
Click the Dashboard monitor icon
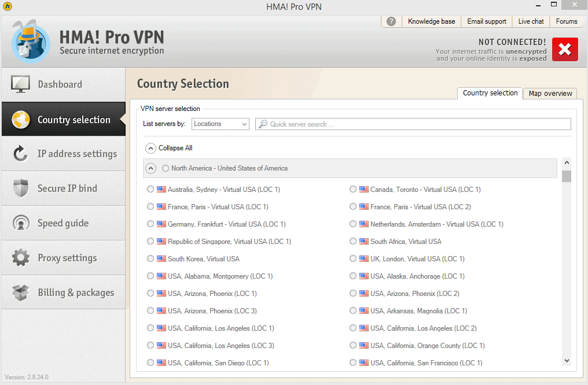(x=20, y=84)
